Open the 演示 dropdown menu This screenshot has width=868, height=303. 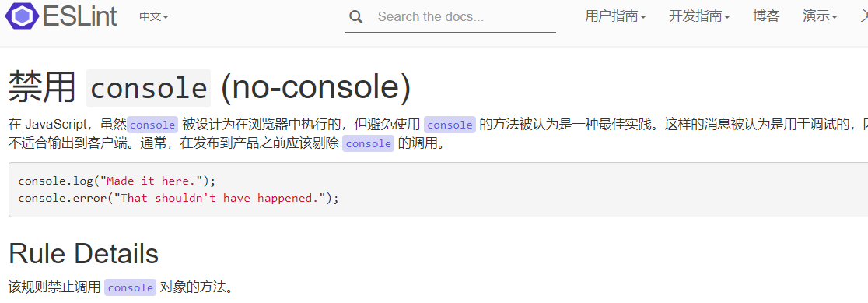(820, 16)
